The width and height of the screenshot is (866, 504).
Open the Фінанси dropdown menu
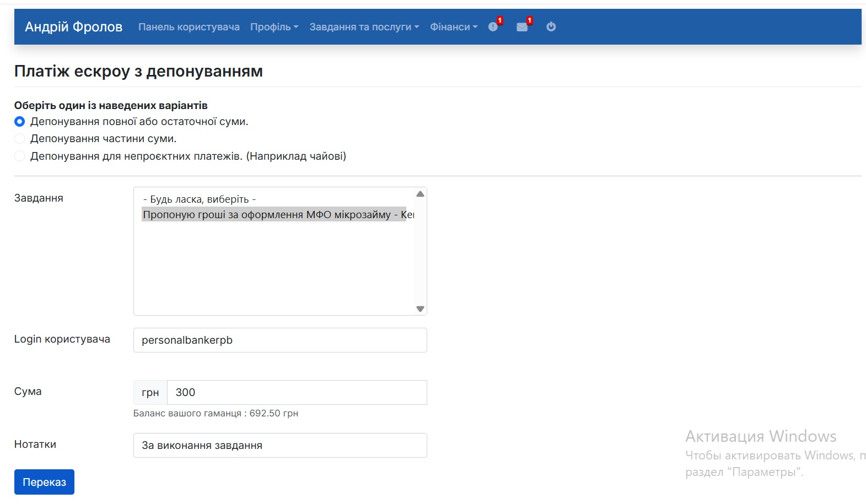pyautogui.click(x=453, y=27)
